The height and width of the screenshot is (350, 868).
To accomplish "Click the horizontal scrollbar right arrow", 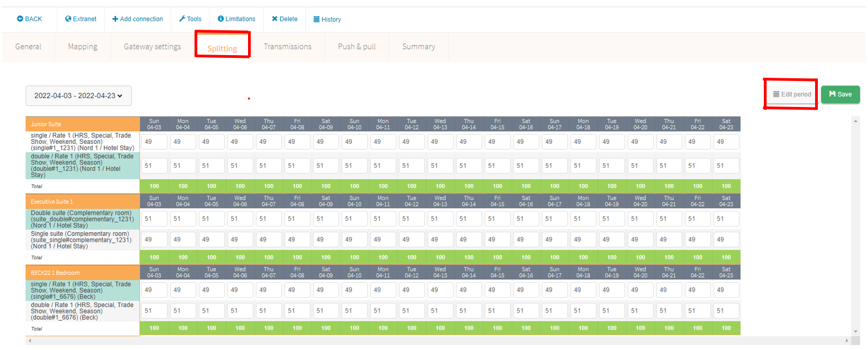I will 847,341.
